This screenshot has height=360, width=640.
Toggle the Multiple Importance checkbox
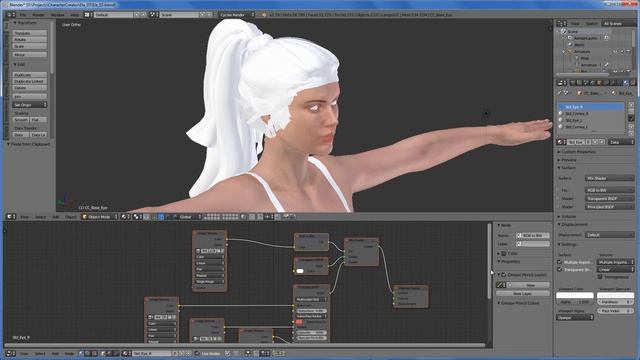pos(560,262)
